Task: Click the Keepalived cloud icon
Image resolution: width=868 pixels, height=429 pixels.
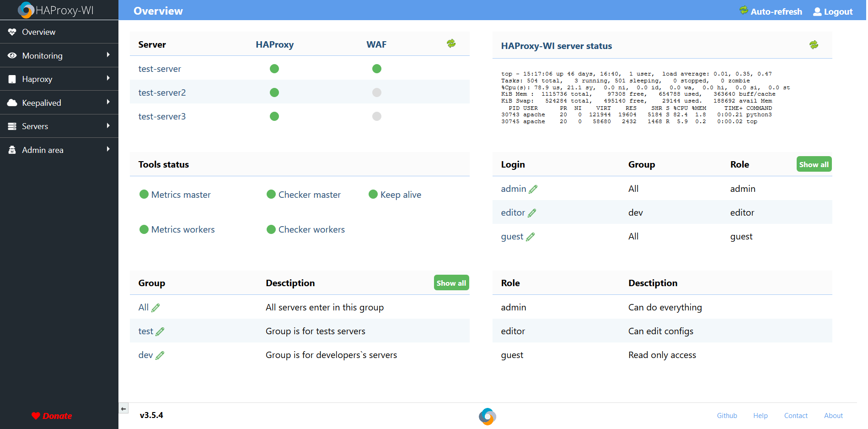Action: pyautogui.click(x=12, y=103)
